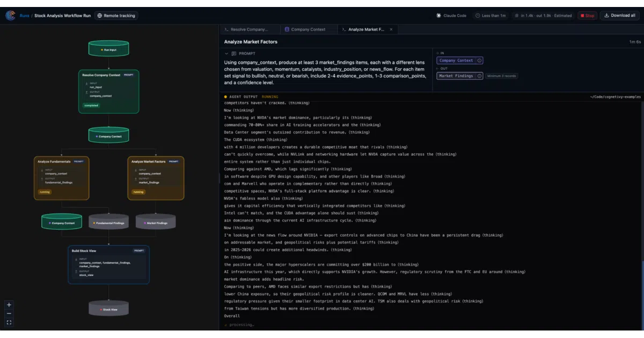The width and height of the screenshot is (644, 338).
Task: Click the line 'NVDA's fabless model also (thinking)'
Action: [264, 198]
